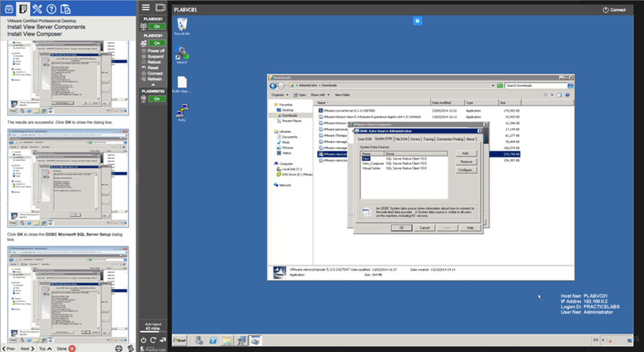
Task: Click the refresh arrow under Auto logout
Action: coord(153,340)
